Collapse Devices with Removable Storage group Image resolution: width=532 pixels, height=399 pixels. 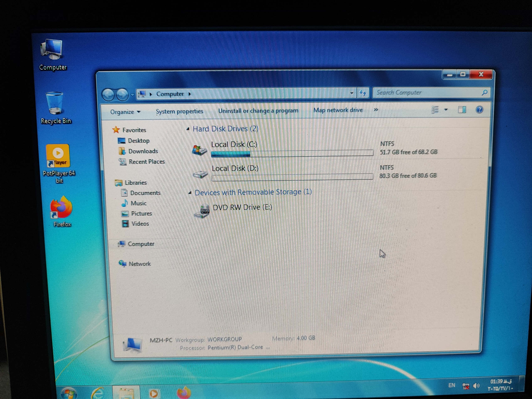(190, 193)
